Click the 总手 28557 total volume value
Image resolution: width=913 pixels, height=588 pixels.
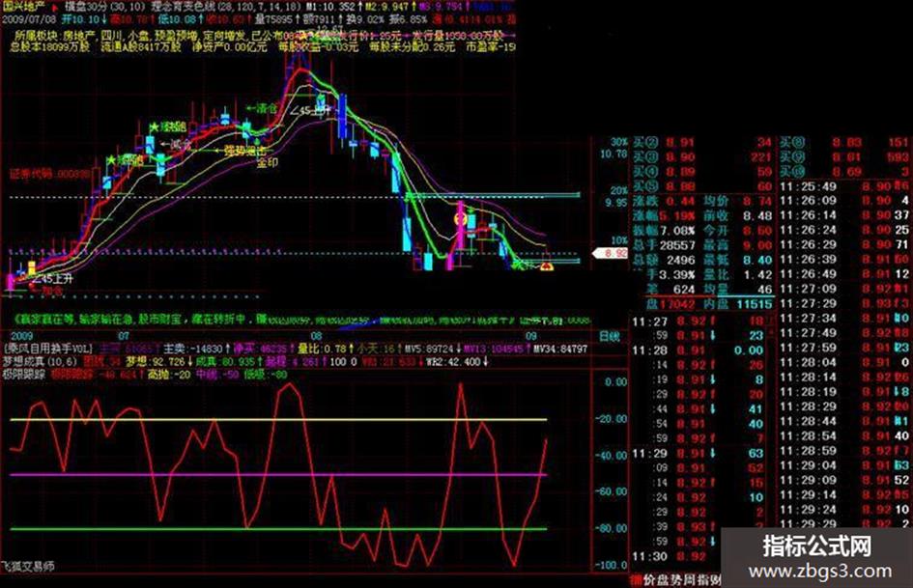(x=664, y=245)
